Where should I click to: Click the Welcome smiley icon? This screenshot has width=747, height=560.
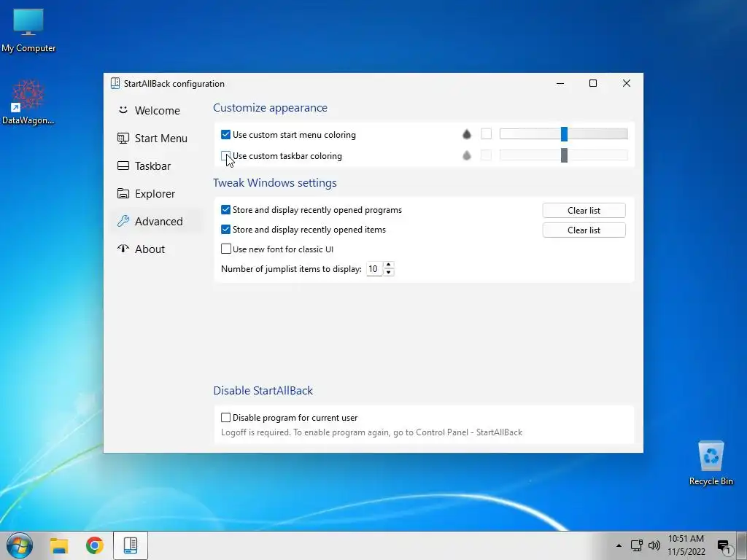click(x=123, y=110)
